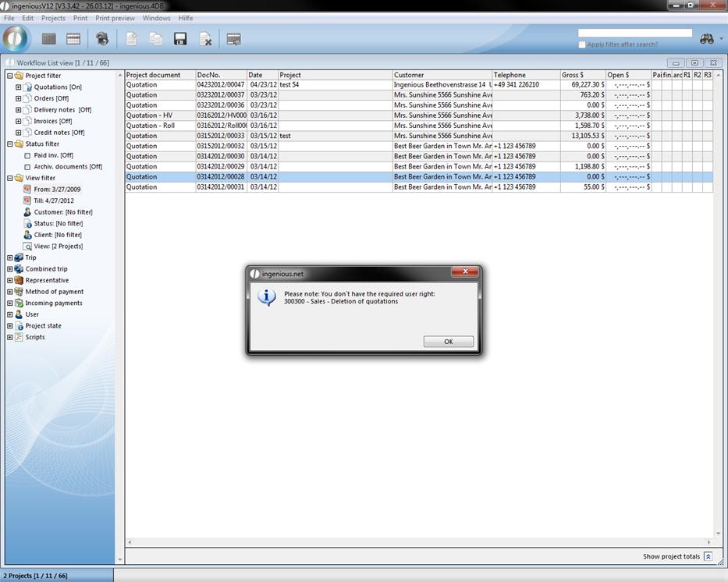Click the copy document toolbar icon

pos(156,39)
